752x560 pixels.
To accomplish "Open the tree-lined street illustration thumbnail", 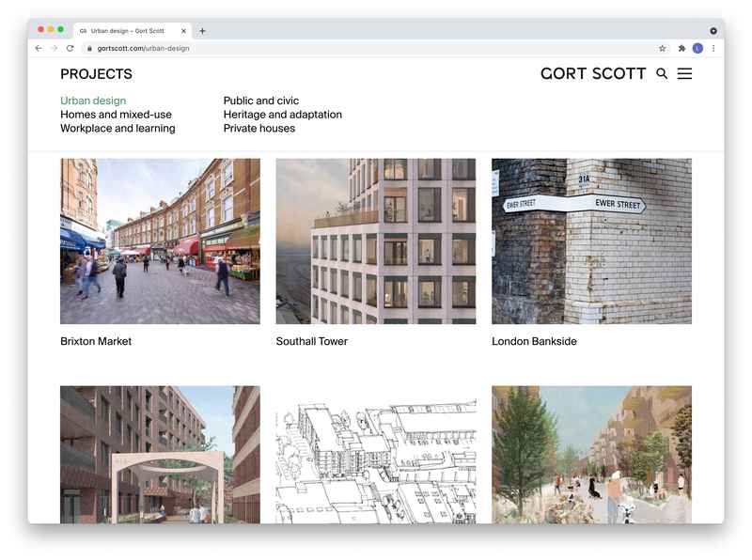I will 592,455.
